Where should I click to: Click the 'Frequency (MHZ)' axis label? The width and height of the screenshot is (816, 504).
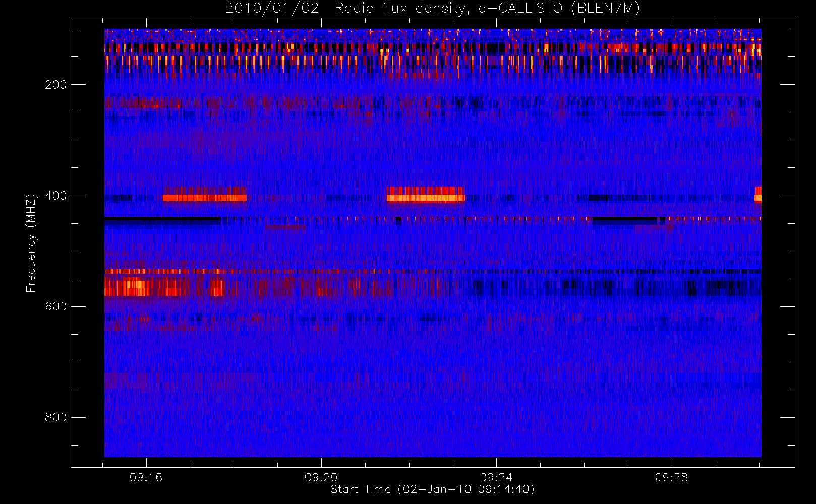(31, 243)
